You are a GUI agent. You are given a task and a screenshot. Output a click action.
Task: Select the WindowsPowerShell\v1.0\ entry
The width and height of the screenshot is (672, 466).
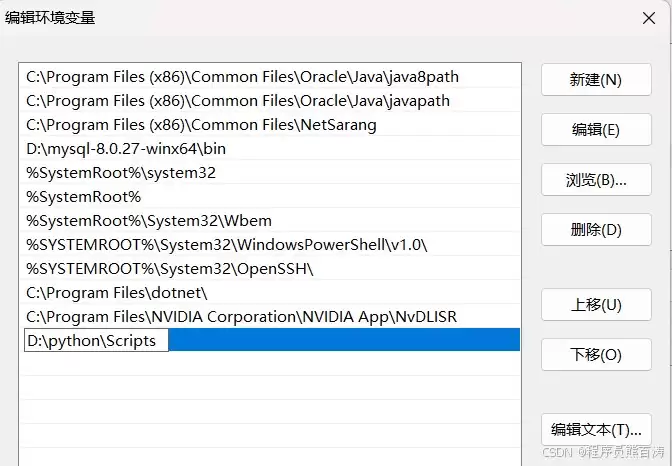coord(270,245)
